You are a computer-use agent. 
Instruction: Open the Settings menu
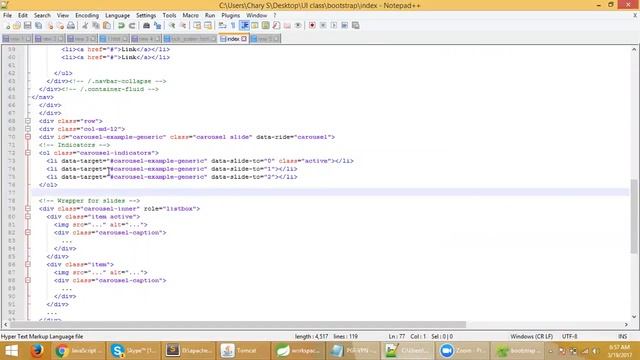[x=146, y=15]
